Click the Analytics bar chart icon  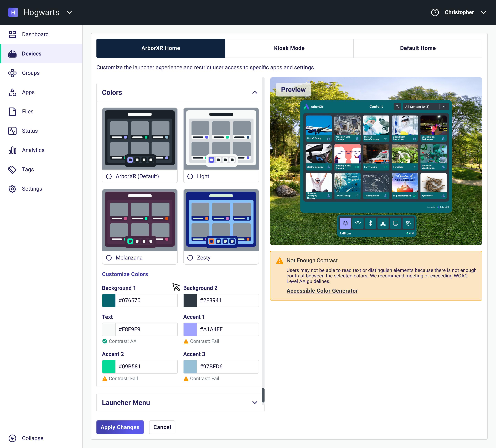click(x=12, y=150)
